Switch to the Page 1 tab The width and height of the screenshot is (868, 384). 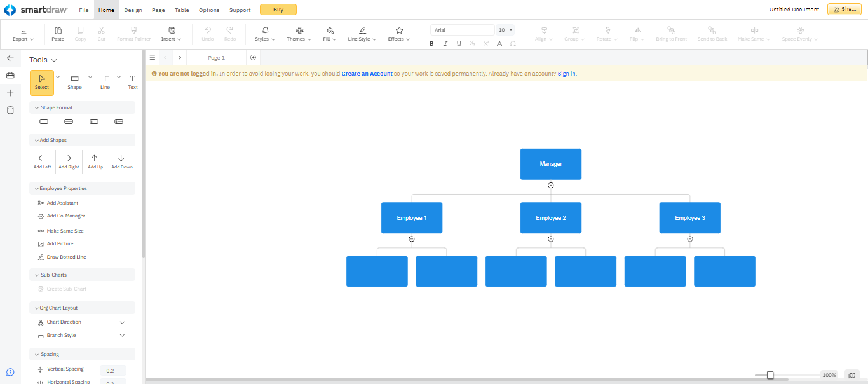pos(217,58)
